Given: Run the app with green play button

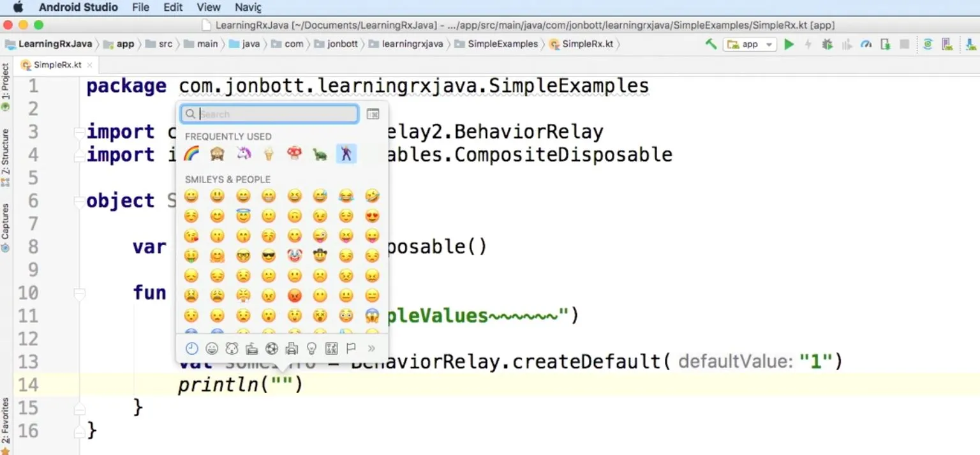Looking at the screenshot, I should tap(789, 44).
